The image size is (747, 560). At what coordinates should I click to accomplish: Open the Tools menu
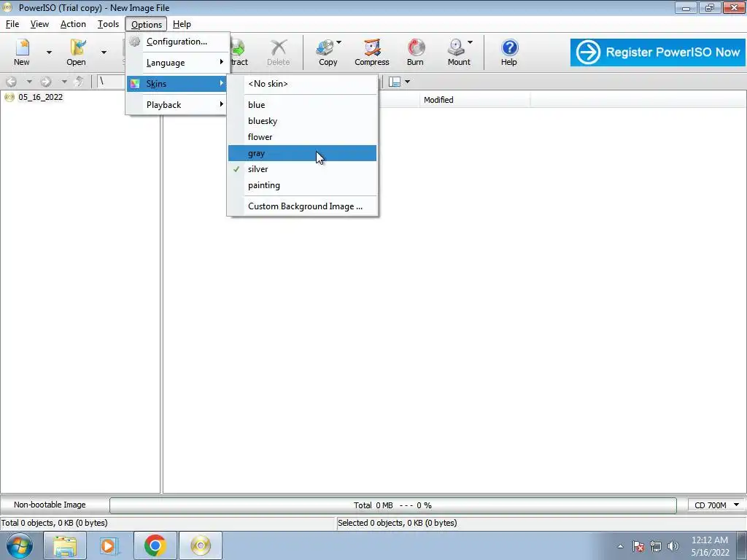click(108, 24)
